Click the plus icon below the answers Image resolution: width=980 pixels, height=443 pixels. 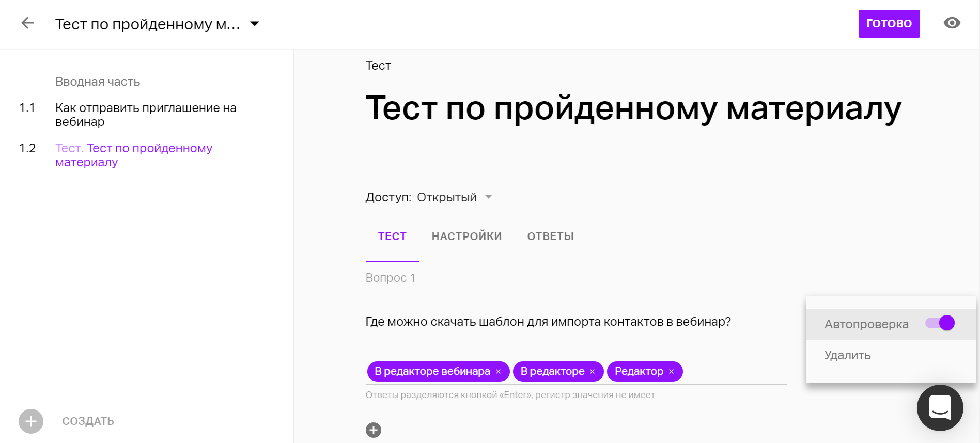click(x=374, y=430)
